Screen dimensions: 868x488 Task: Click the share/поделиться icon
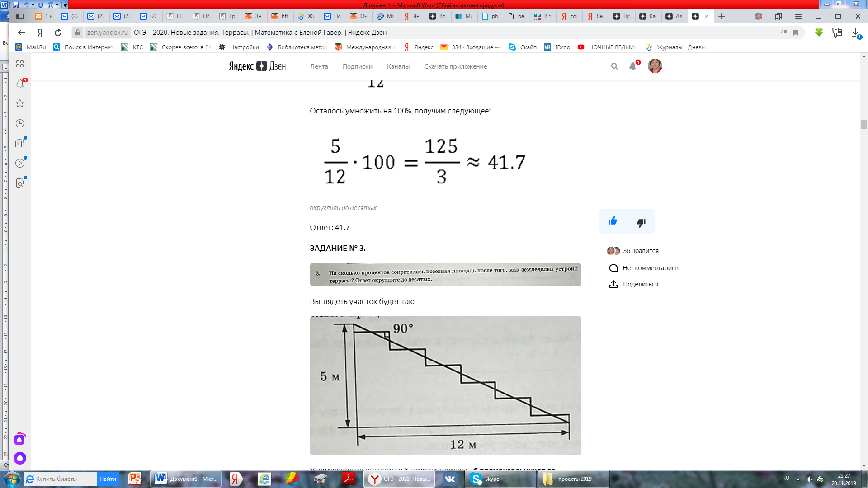click(613, 284)
